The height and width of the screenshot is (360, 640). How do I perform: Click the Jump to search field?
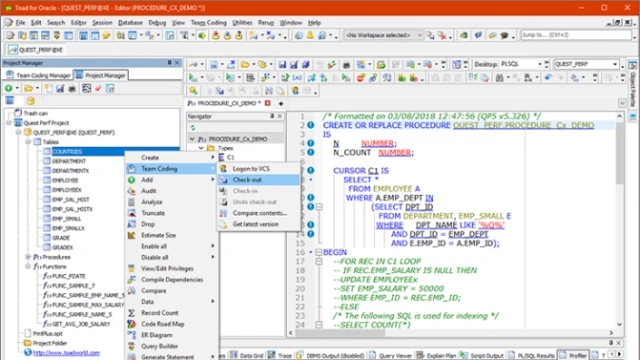(x=576, y=35)
